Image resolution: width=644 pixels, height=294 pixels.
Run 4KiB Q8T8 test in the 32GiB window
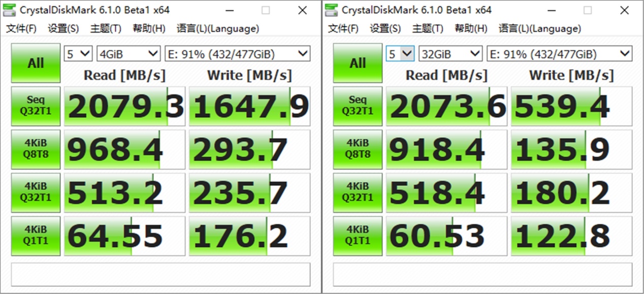[358, 149]
